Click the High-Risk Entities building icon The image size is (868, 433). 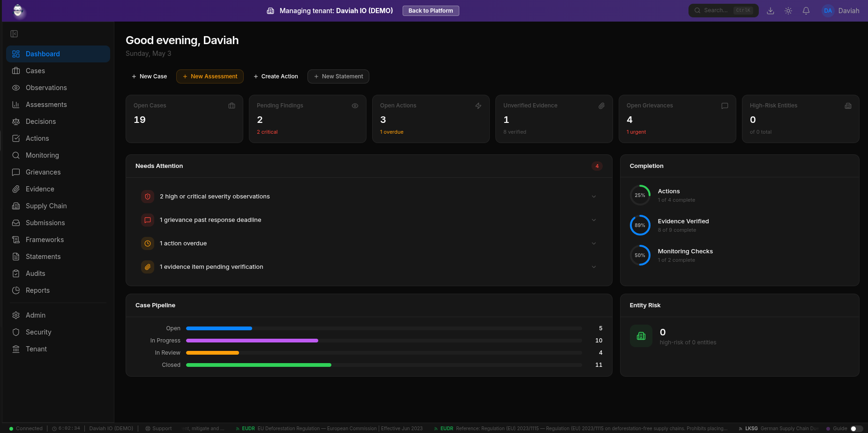848,106
